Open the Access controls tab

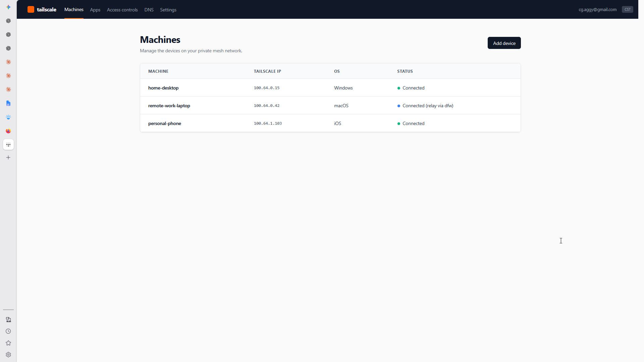(x=122, y=10)
